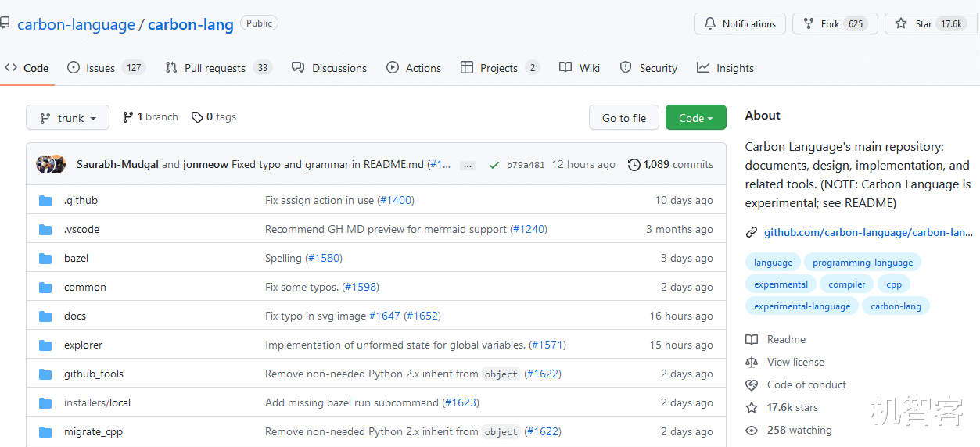The width and height of the screenshot is (980, 447).
Task: Click the migrate_cpp folder icon
Action: [x=45, y=432]
